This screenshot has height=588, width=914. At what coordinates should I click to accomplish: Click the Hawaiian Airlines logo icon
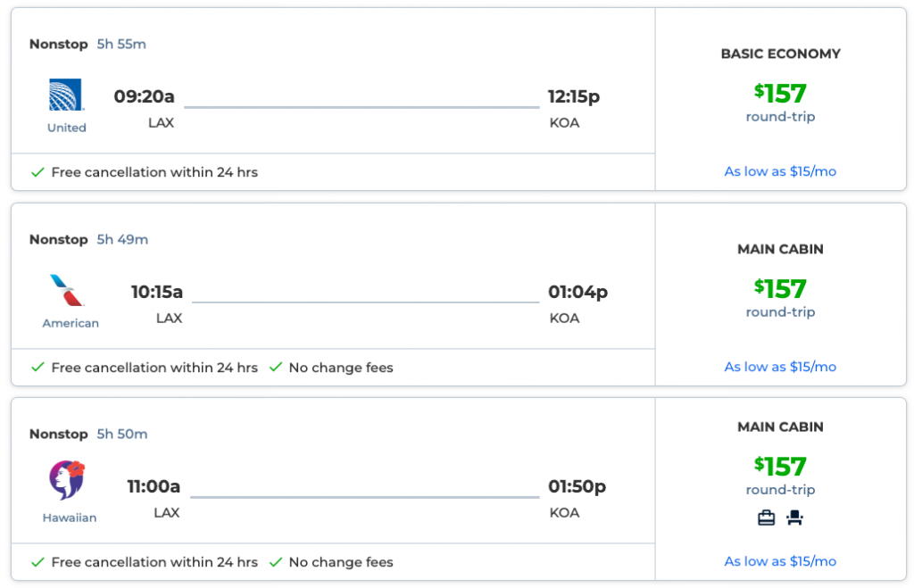point(67,481)
